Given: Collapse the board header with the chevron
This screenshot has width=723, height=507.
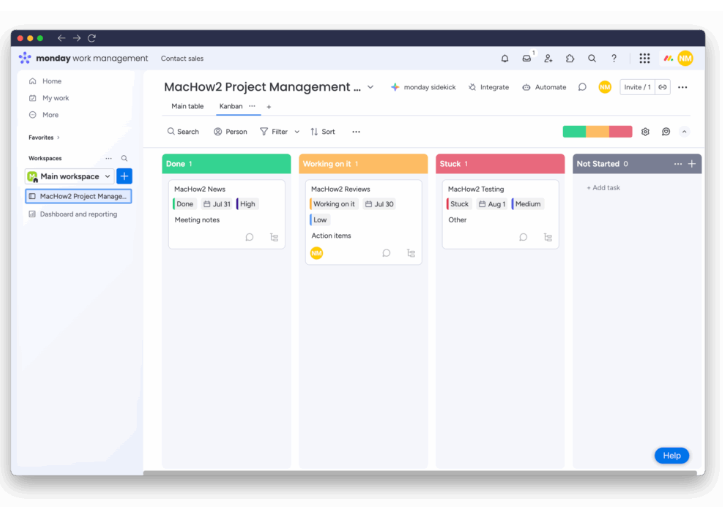Looking at the screenshot, I should (x=684, y=132).
